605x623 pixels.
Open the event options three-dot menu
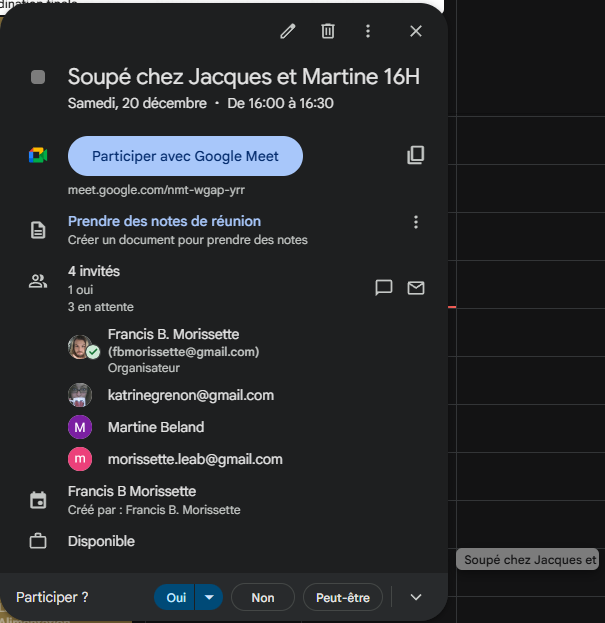(368, 31)
